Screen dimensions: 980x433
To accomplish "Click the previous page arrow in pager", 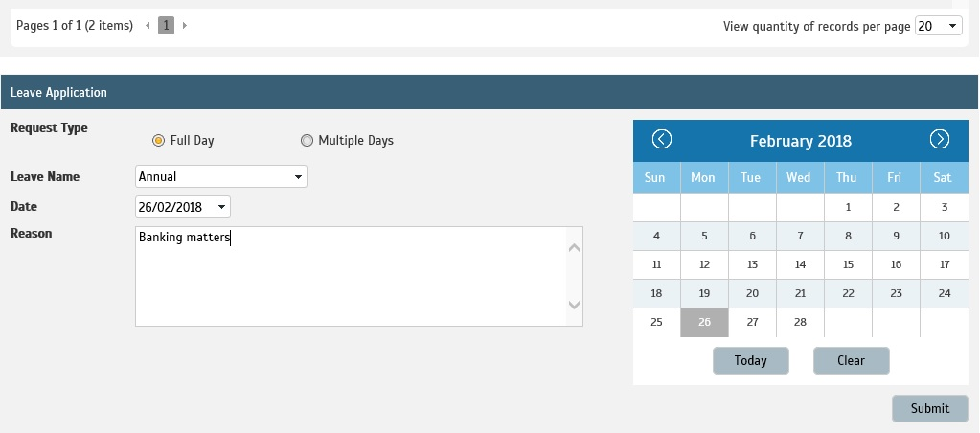I will tap(148, 26).
